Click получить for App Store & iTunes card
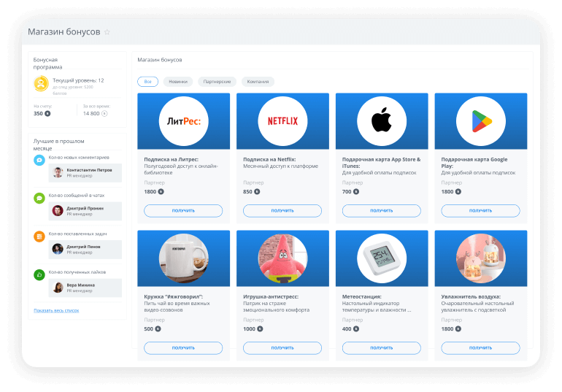562x392 pixels. pos(381,211)
